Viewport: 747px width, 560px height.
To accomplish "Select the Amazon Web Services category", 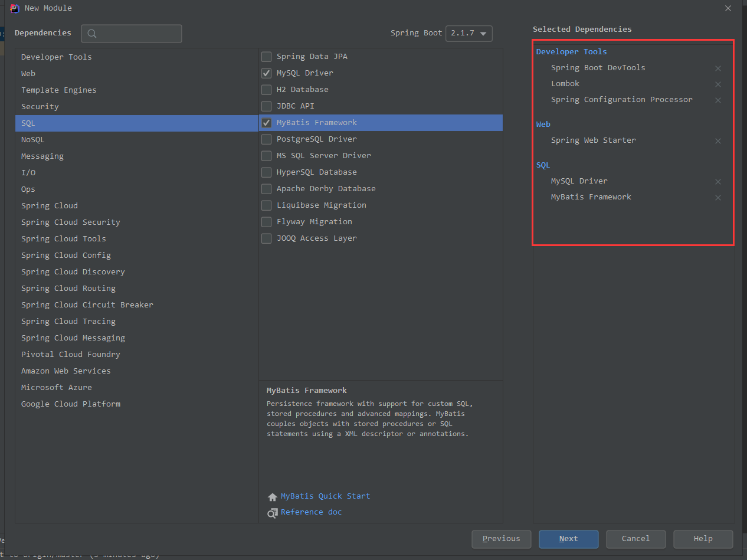I will click(137, 371).
